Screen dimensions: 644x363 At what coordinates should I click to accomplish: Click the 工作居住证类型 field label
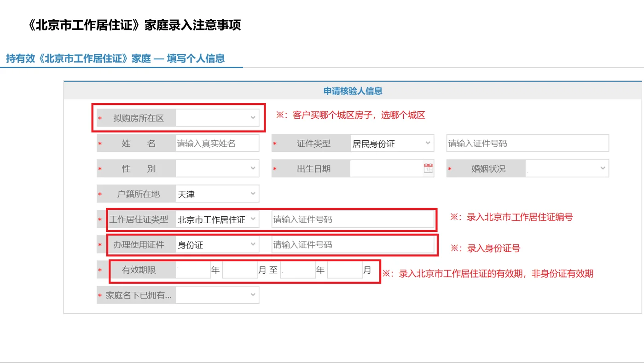[139, 219]
